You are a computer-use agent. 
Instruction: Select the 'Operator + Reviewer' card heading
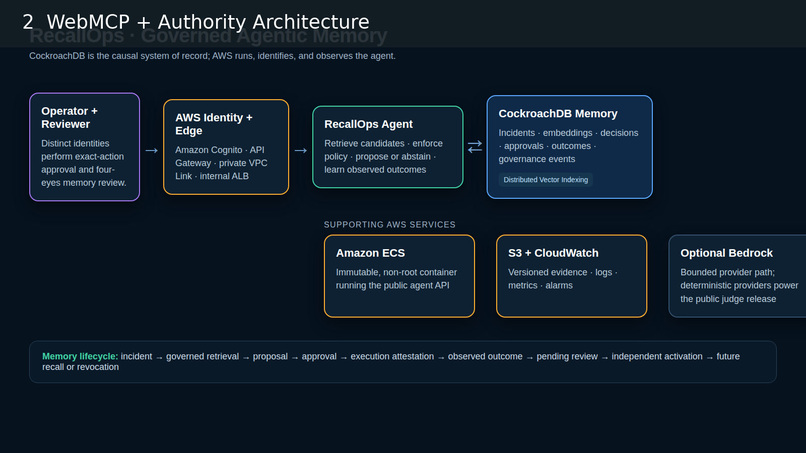pyautogui.click(x=69, y=118)
